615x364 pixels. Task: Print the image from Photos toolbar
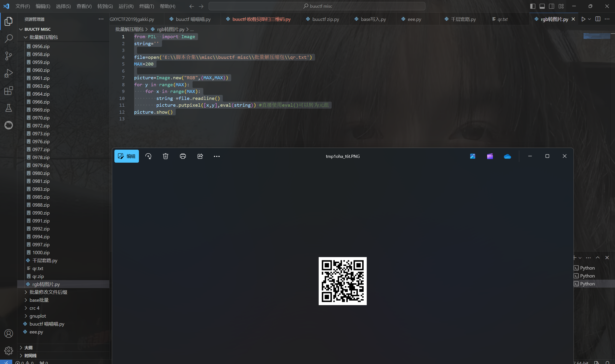(183, 156)
